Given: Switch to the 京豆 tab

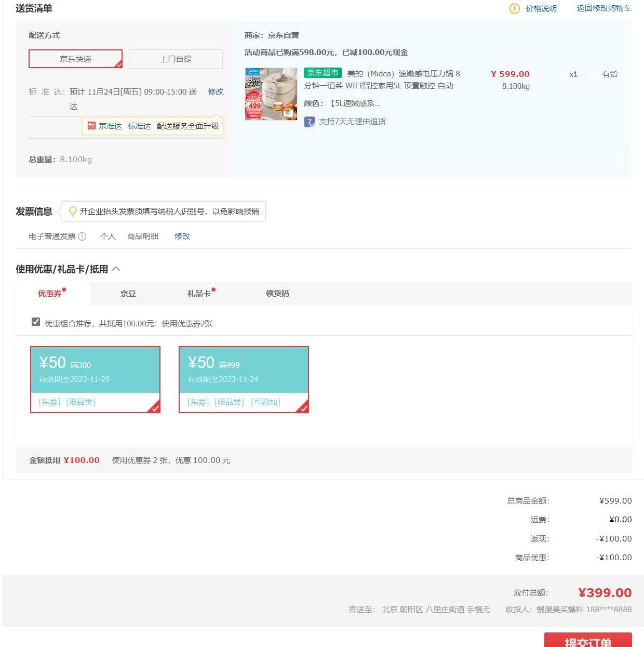Looking at the screenshot, I should (x=128, y=294).
